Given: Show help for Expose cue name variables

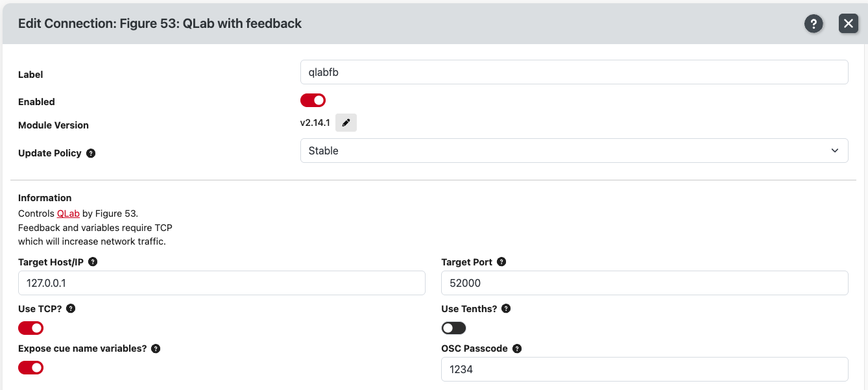Looking at the screenshot, I should pos(156,348).
